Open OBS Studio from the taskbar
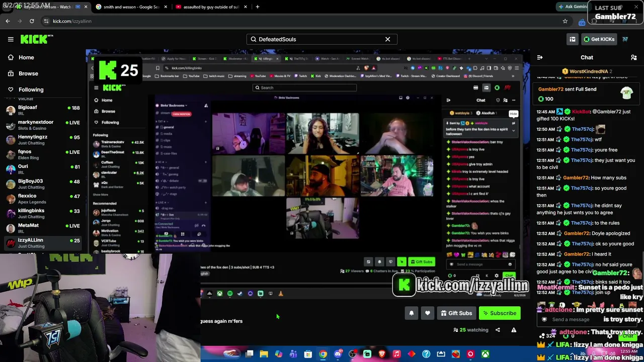The height and width of the screenshot is (362, 644). (x=352, y=354)
